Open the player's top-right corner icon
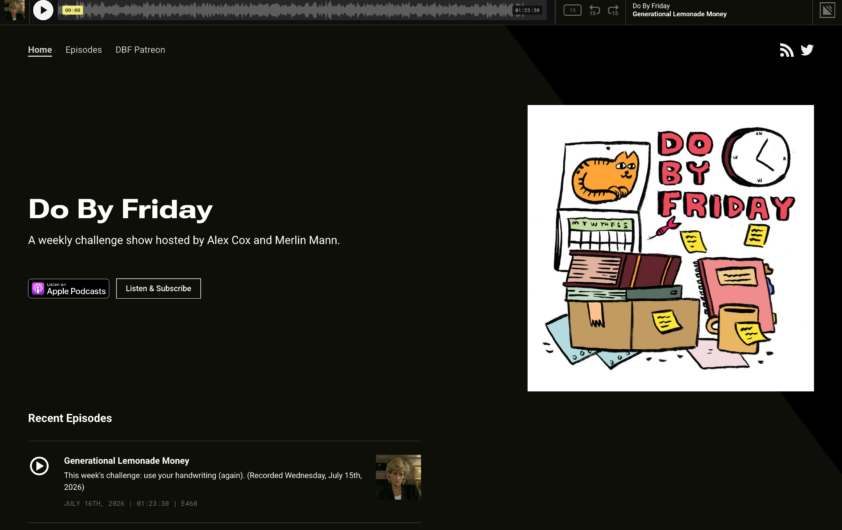The width and height of the screenshot is (842, 530). point(827,10)
